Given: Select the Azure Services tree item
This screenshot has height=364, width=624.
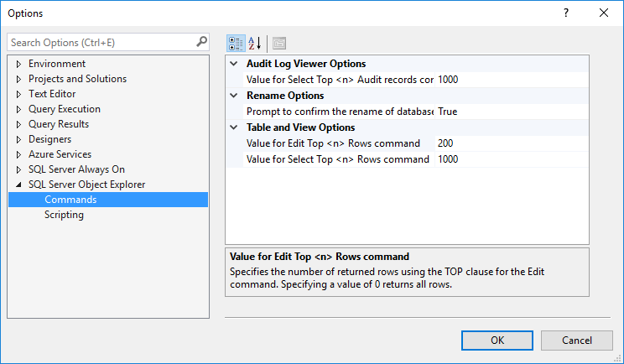Looking at the screenshot, I should point(60,154).
